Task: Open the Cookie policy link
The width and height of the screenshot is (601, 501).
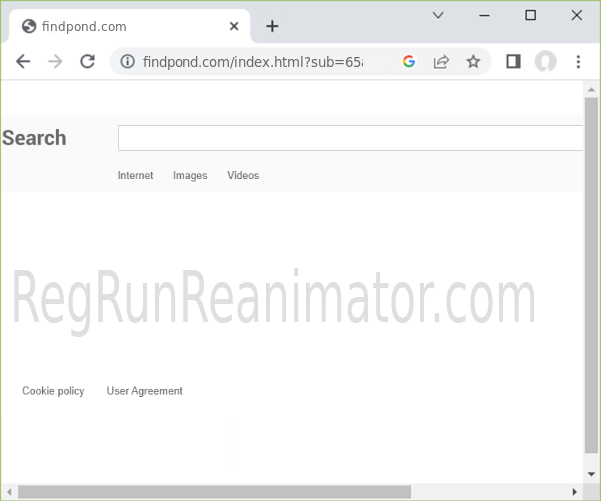Action: [x=53, y=391]
